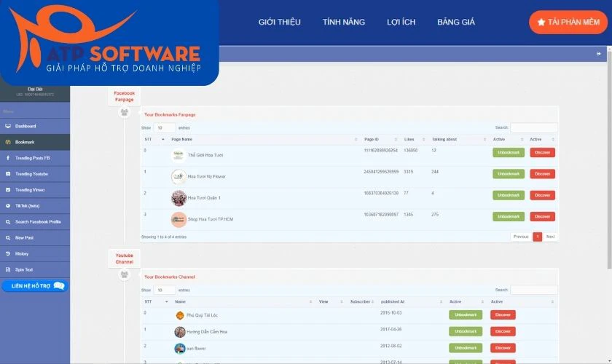Click Phú Quý Tài Lộc channel avatar
This screenshot has height=364, width=612.
[x=180, y=315]
